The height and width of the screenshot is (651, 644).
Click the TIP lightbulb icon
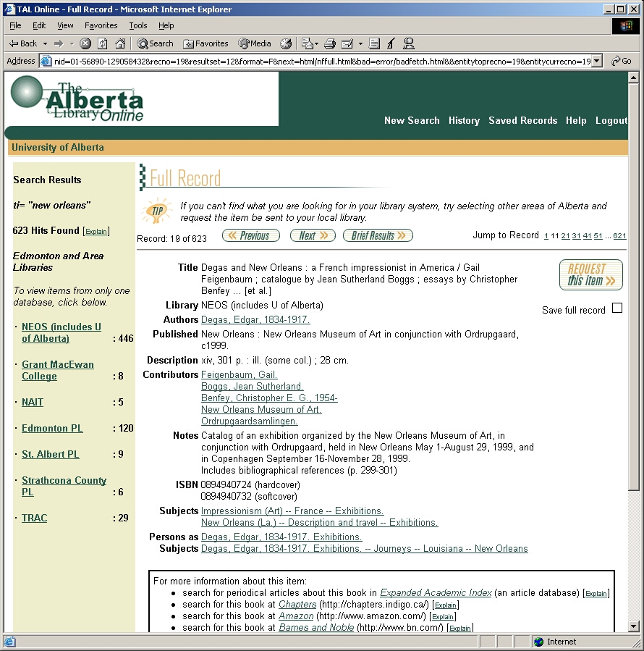click(156, 211)
